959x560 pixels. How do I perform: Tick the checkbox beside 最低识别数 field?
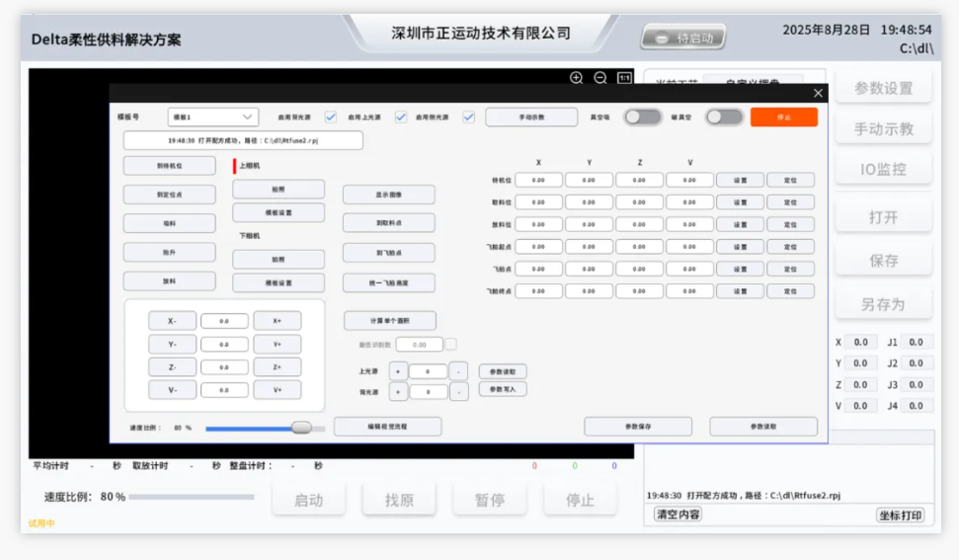(x=450, y=344)
